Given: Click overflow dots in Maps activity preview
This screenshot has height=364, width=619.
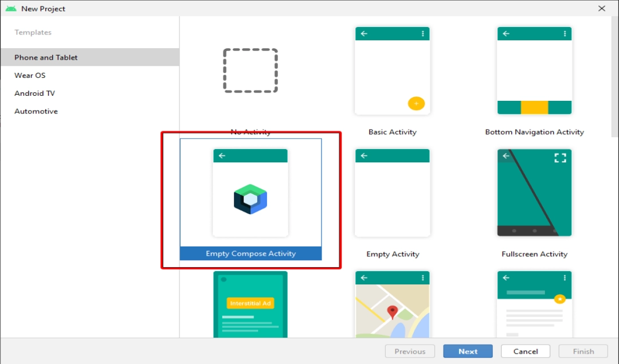Looking at the screenshot, I should coord(423,277).
